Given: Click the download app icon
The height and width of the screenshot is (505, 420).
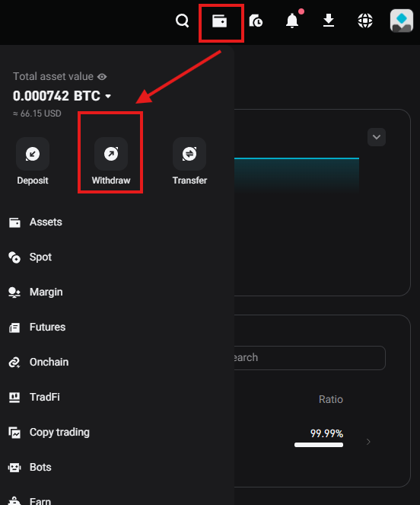Looking at the screenshot, I should (329, 21).
